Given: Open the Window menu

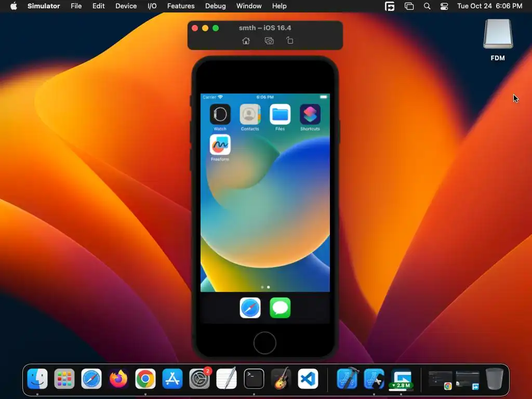Looking at the screenshot, I should pyautogui.click(x=249, y=6).
